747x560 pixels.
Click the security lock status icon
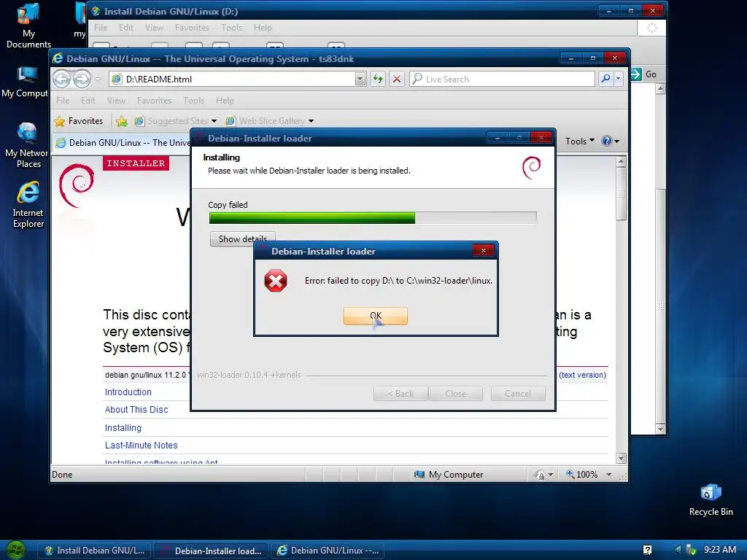coord(539,474)
